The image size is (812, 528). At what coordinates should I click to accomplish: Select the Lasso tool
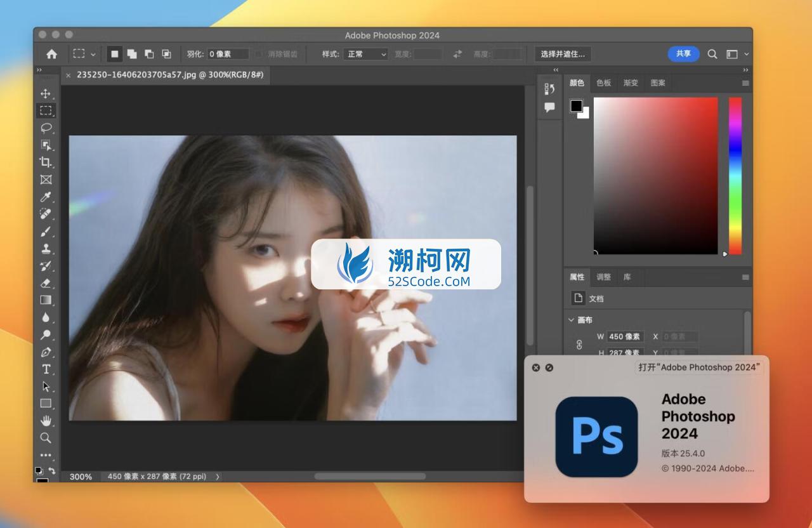46,128
